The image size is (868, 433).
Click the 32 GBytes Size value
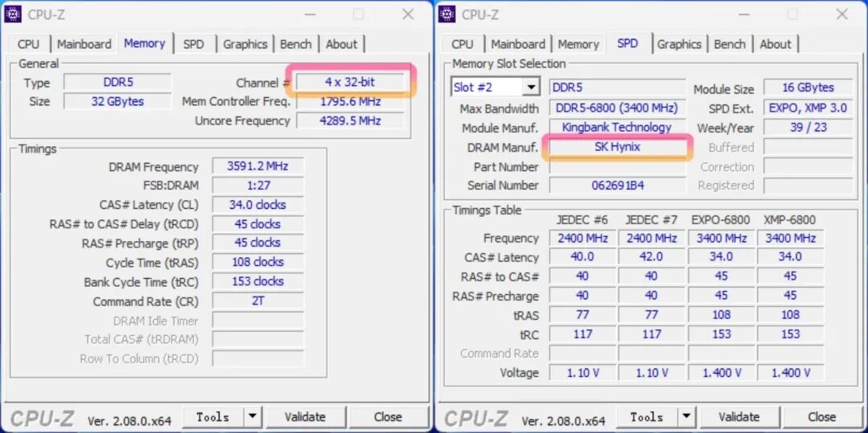point(118,101)
